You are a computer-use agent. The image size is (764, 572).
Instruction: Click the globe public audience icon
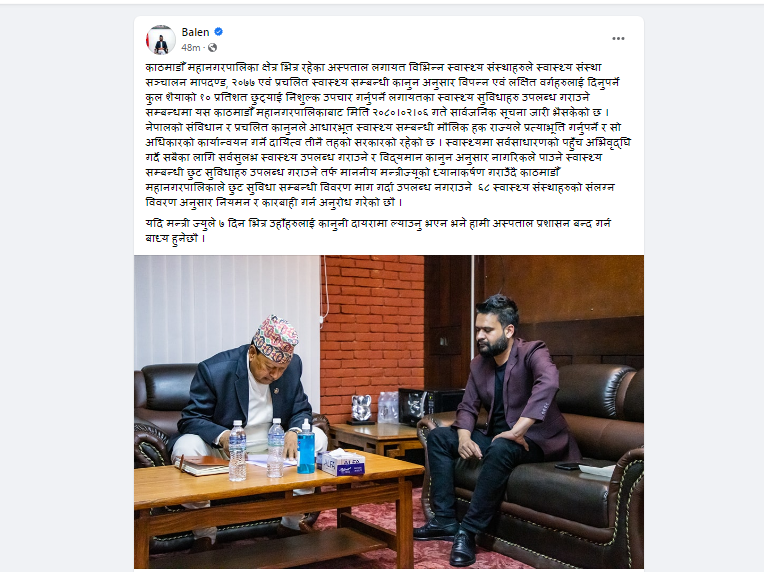[x=212, y=47]
